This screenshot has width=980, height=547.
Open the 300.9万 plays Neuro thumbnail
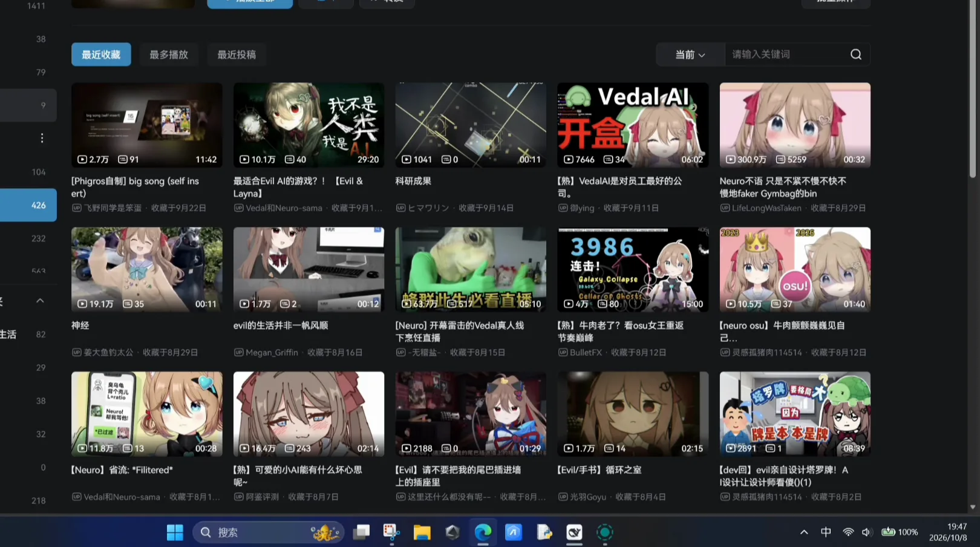pyautogui.click(x=795, y=125)
